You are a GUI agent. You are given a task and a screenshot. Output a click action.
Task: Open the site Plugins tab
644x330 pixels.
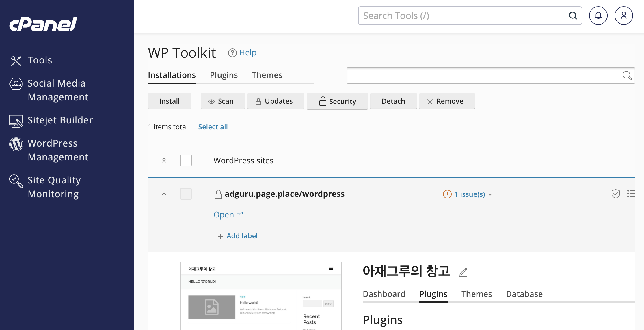[433, 294]
